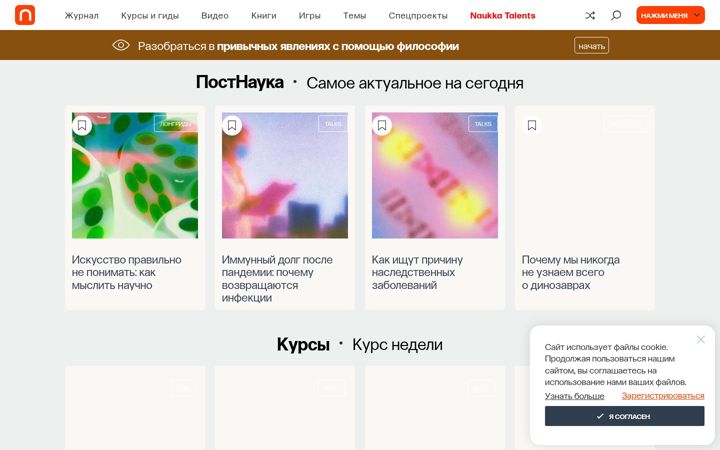Click the 'Самое актуальное на сегодня' subtitle
720x450 pixels.
click(x=415, y=84)
